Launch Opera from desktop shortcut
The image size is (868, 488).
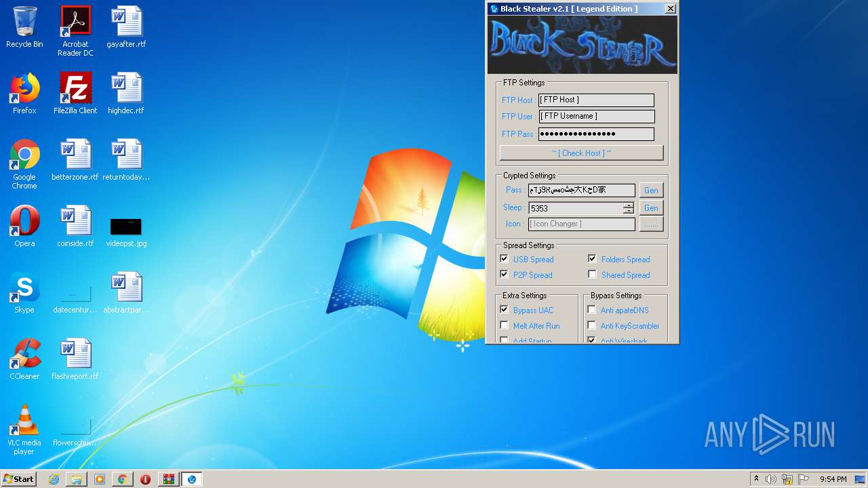point(24,226)
